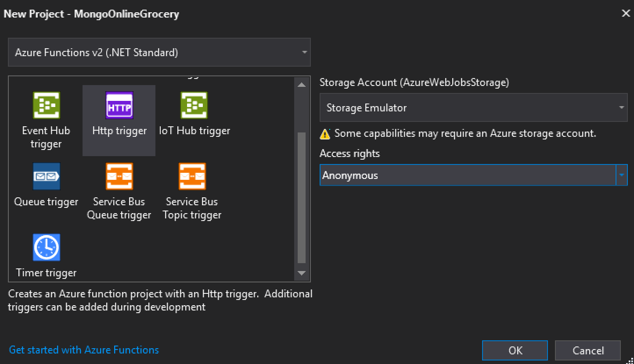This screenshot has height=364, width=634.
Task: Click template list scroll down arrow
Action: pyautogui.click(x=301, y=273)
